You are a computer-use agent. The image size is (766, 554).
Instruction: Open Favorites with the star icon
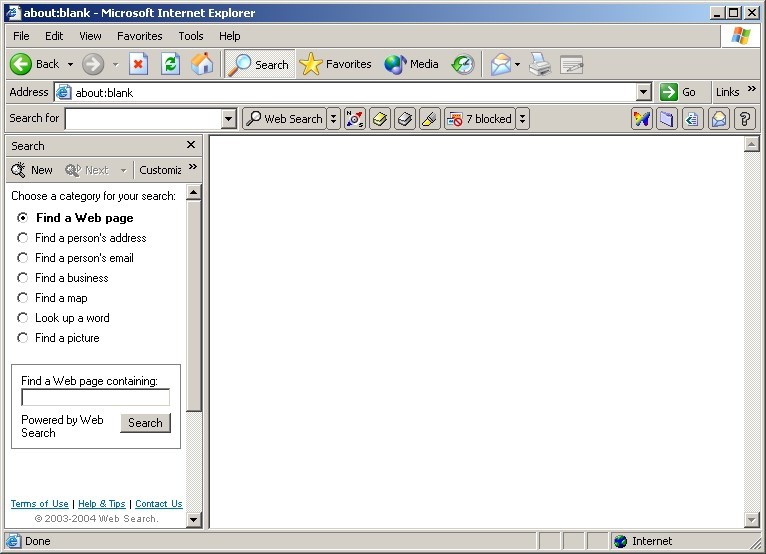click(x=311, y=64)
